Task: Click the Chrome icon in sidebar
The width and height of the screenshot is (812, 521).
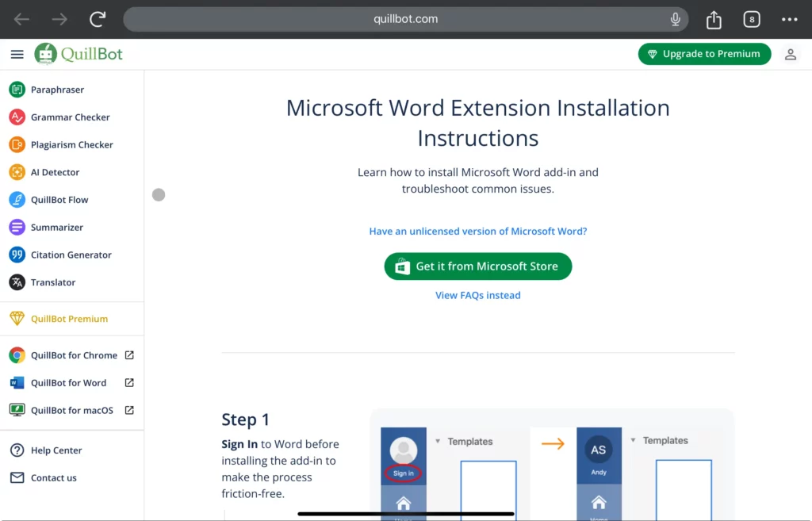Action: pyautogui.click(x=17, y=355)
